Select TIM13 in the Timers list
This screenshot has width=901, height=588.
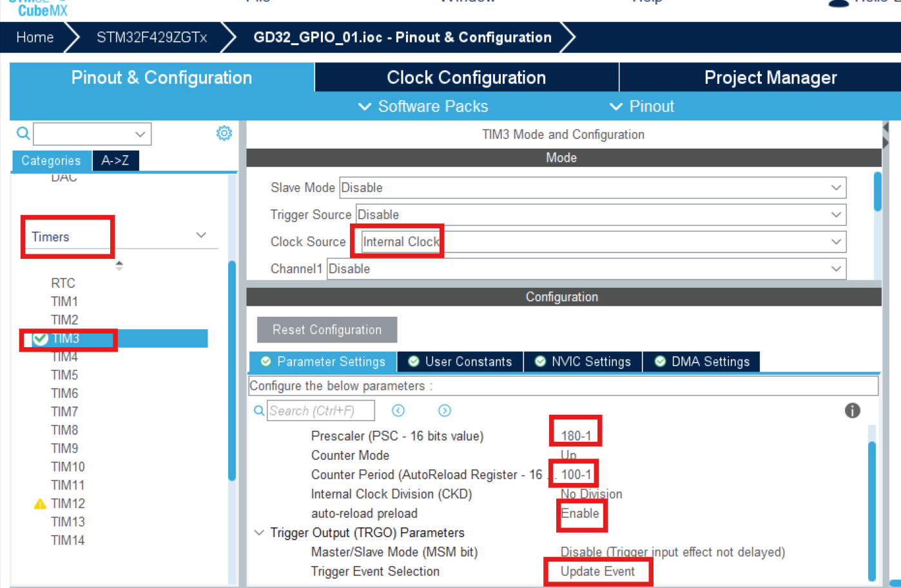click(x=68, y=522)
